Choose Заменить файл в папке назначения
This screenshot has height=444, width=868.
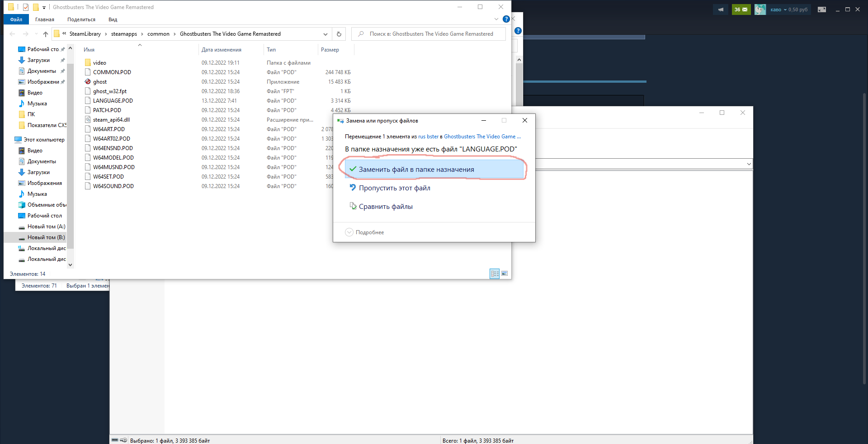pyautogui.click(x=434, y=170)
